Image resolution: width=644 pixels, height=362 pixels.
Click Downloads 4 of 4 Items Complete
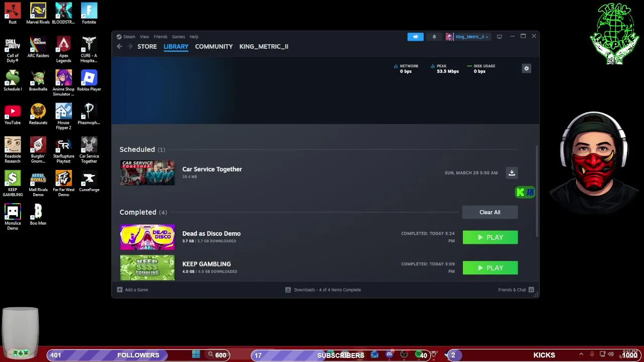point(323,290)
